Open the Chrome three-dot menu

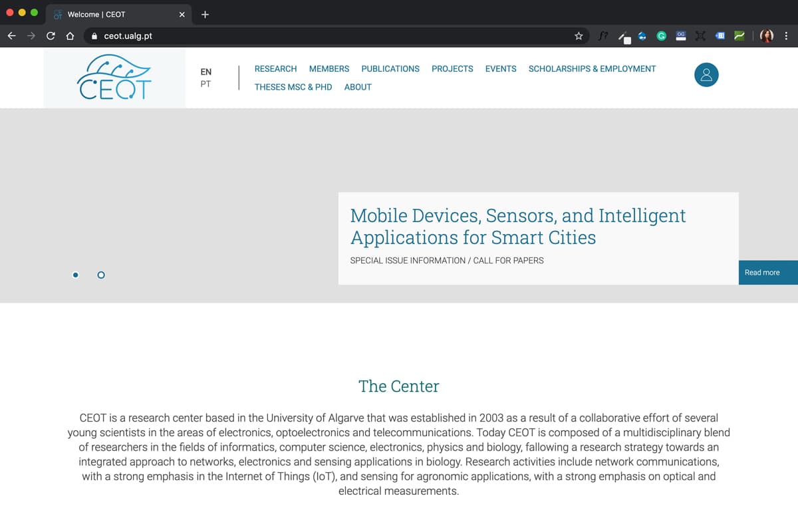(x=786, y=36)
